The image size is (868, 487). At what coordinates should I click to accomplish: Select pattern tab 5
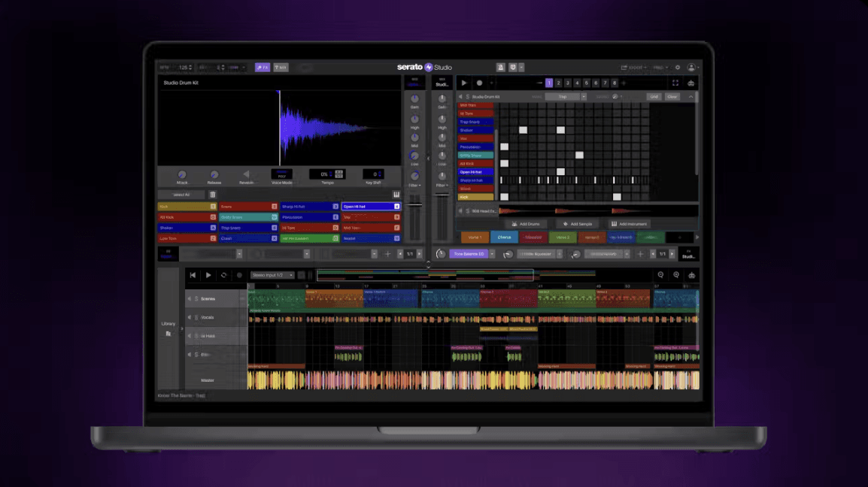click(x=586, y=83)
